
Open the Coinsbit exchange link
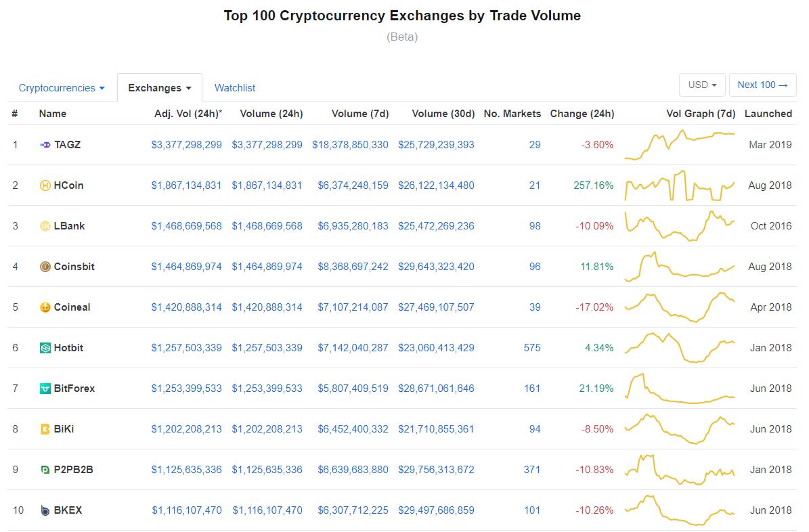[x=74, y=267]
